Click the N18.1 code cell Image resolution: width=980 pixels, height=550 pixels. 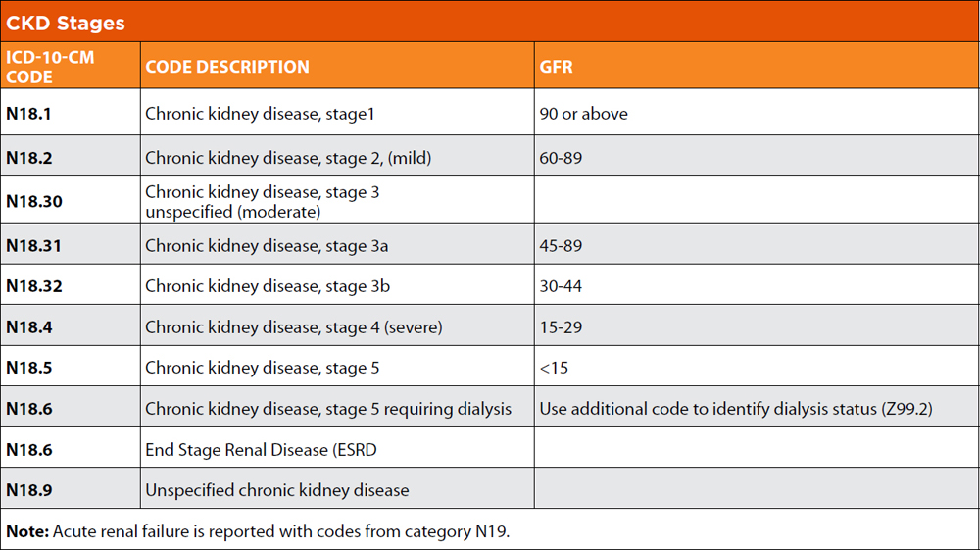[x=28, y=114]
